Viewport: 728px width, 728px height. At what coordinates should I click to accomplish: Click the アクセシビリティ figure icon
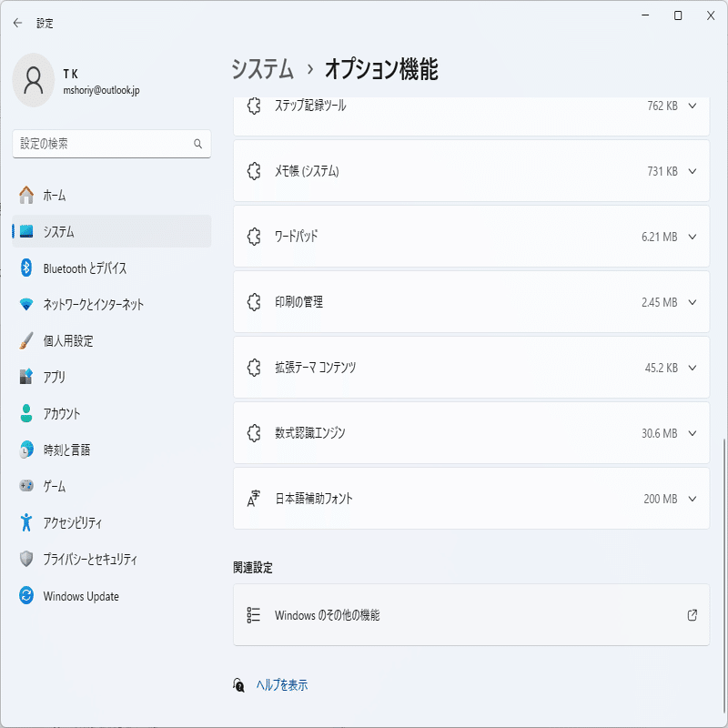click(x=26, y=522)
